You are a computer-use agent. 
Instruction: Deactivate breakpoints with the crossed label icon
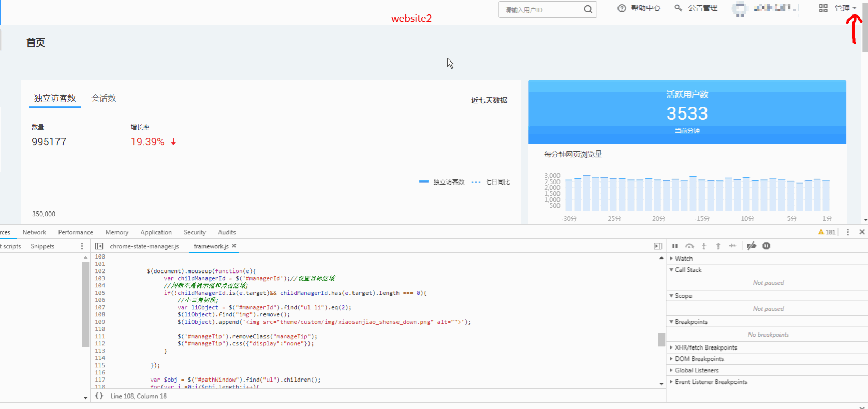tap(752, 246)
